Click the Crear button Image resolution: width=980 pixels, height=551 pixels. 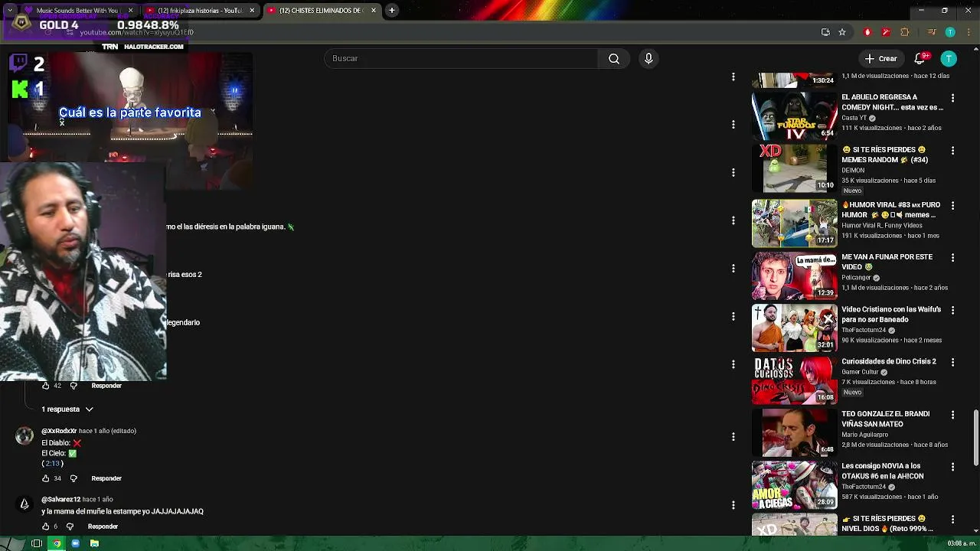click(880, 58)
